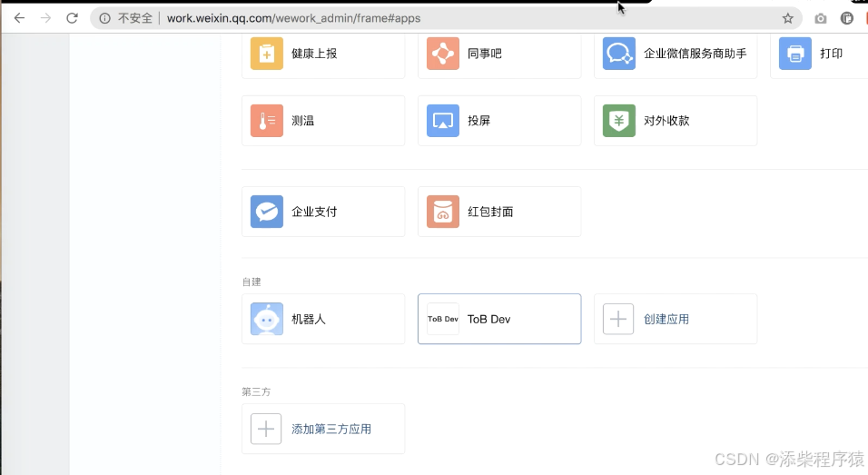The image size is (868, 475).
Task: Select the 健康上报 label
Action: [x=314, y=54]
